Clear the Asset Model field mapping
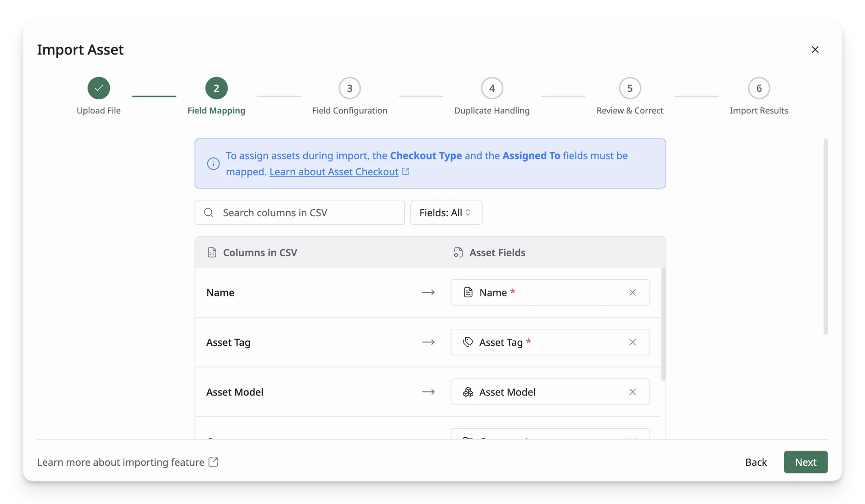 point(633,392)
